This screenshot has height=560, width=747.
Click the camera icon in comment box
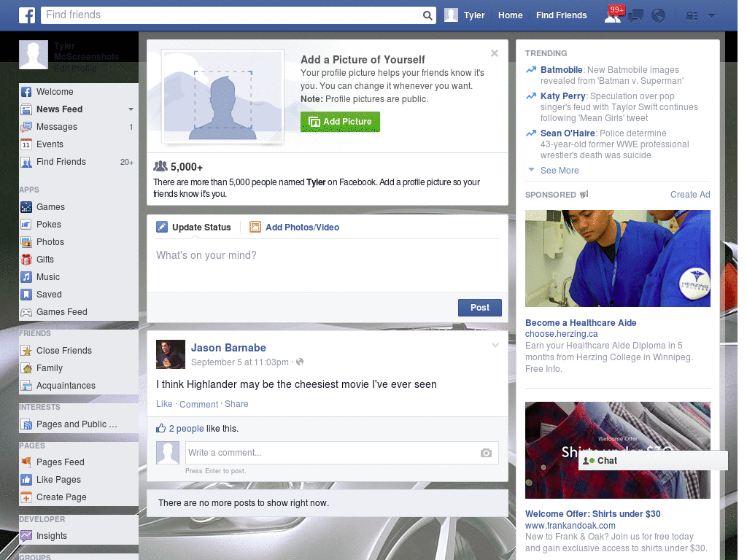[486, 453]
